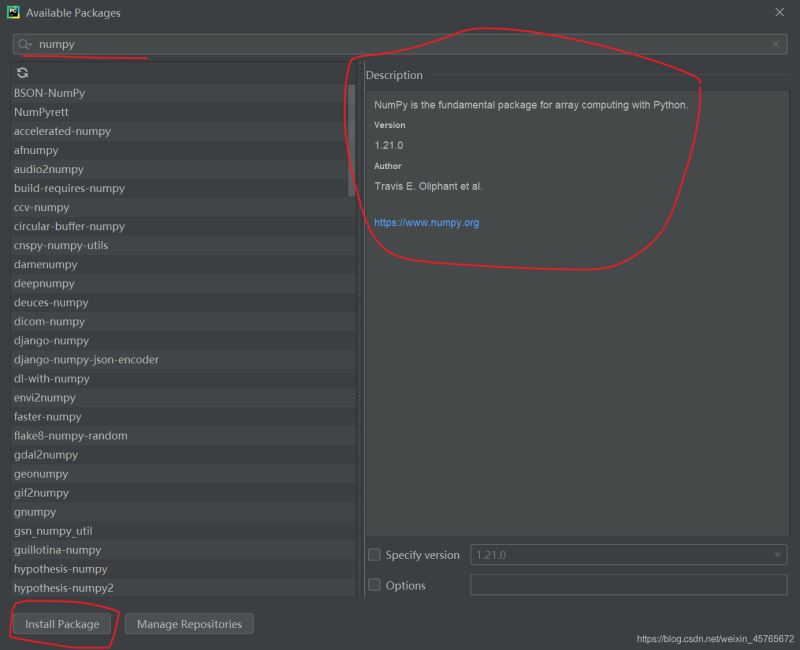The height and width of the screenshot is (650, 800).
Task: Select flake8-numpy-random package
Action: click(x=70, y=436)
